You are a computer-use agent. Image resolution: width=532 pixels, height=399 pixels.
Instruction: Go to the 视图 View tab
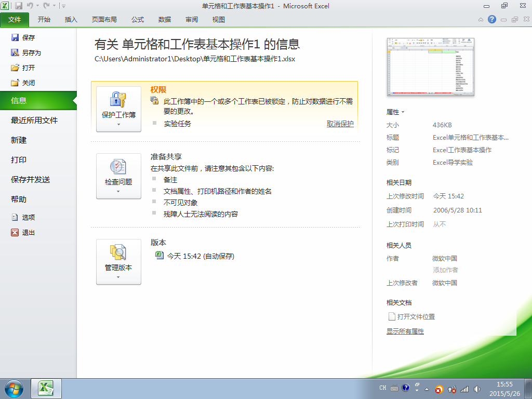pos(219,20)
